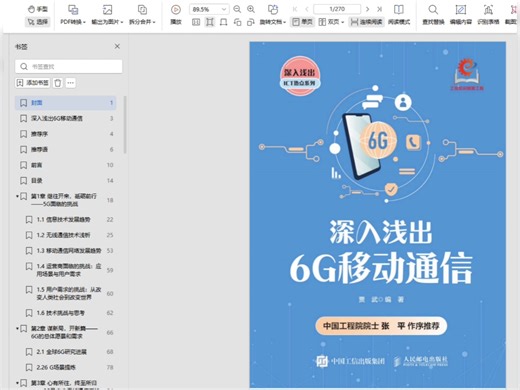The width and height of the screenshot is (520, 390).
Task: Rotate page clockwise icon
Action: (251, 22)
